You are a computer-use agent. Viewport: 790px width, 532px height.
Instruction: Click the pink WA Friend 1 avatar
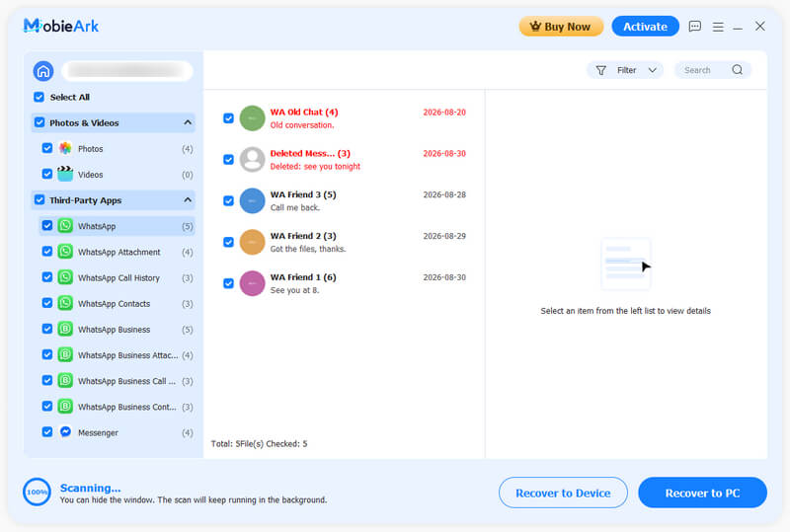tap(252, 283)
